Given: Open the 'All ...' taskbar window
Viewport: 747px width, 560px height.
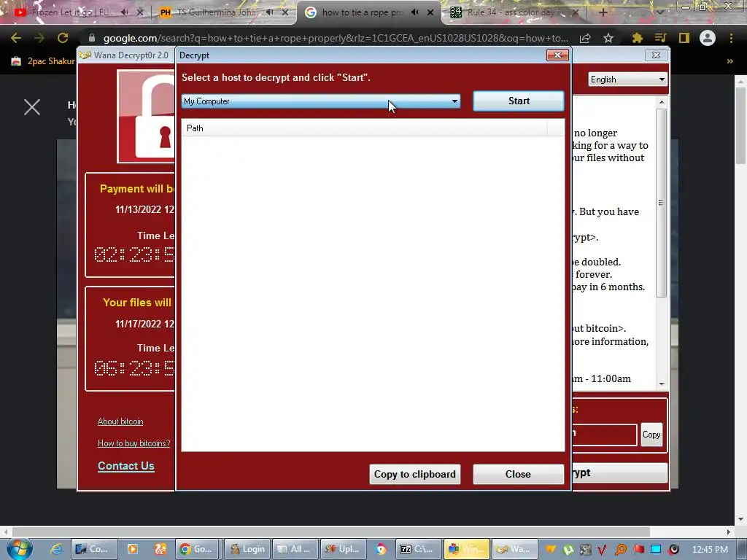Looking at the screenshot, I should [x=295, y=549].
